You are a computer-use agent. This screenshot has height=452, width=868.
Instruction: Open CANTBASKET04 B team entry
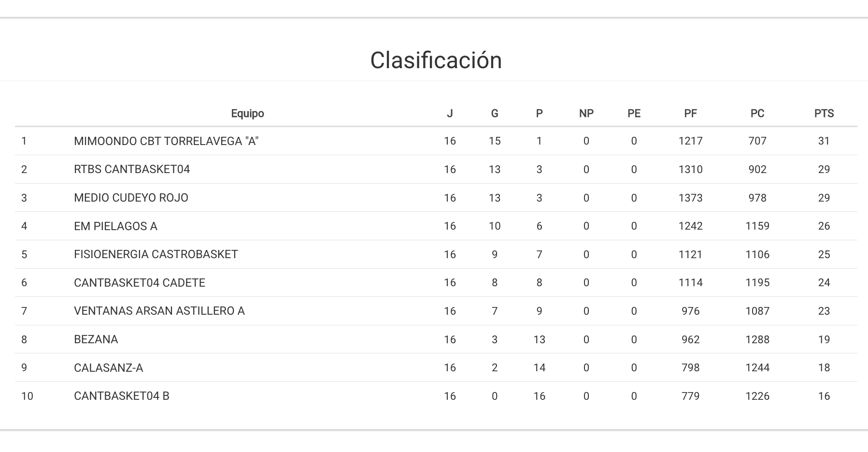(121, 396)
